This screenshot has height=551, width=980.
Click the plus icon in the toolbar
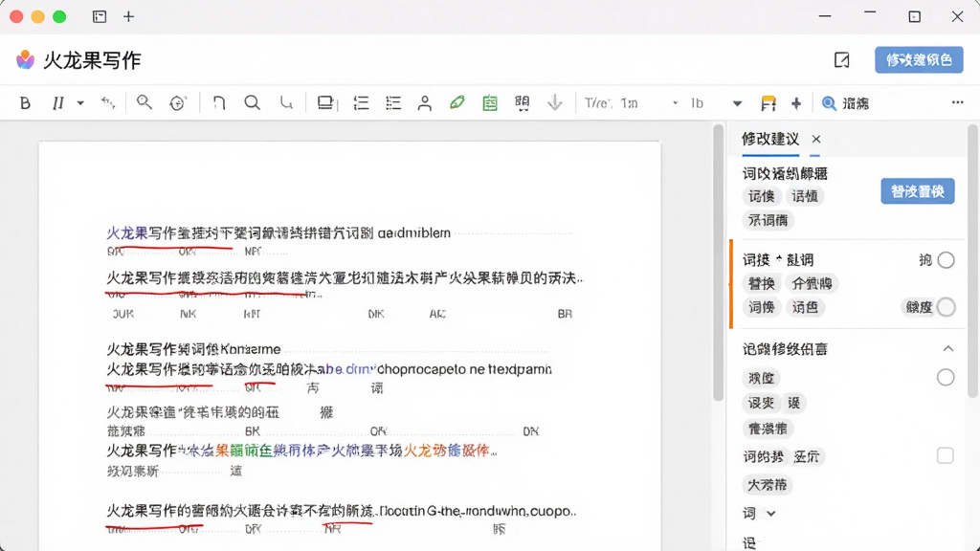[x=796, y=103]
